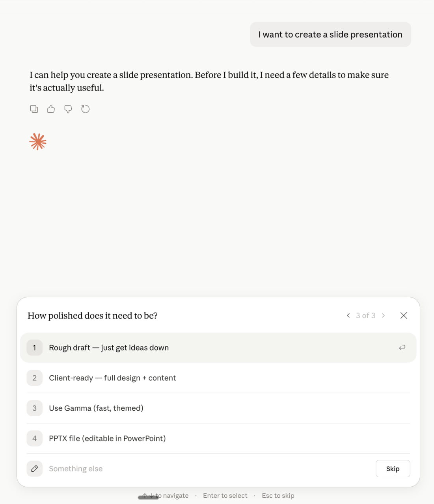Dismiss the question panel with the X
The height and width of the screenshot is (504, 434).
click(x=403, y=315)
